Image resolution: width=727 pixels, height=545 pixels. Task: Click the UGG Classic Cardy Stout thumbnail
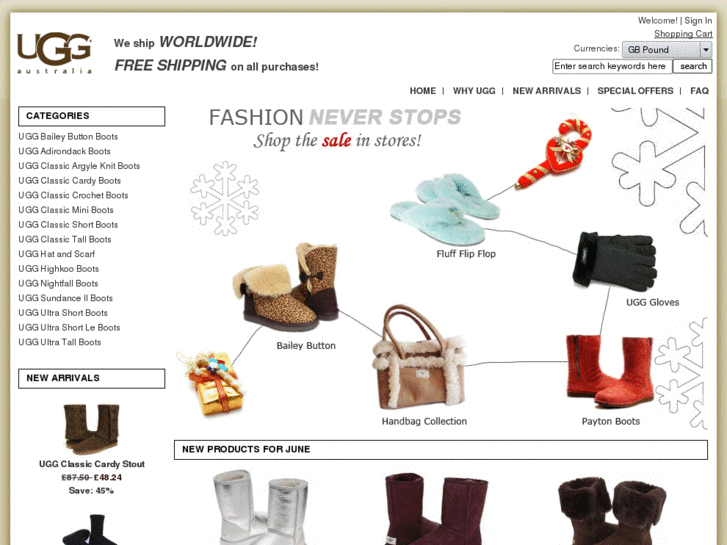tap(91, 429)
